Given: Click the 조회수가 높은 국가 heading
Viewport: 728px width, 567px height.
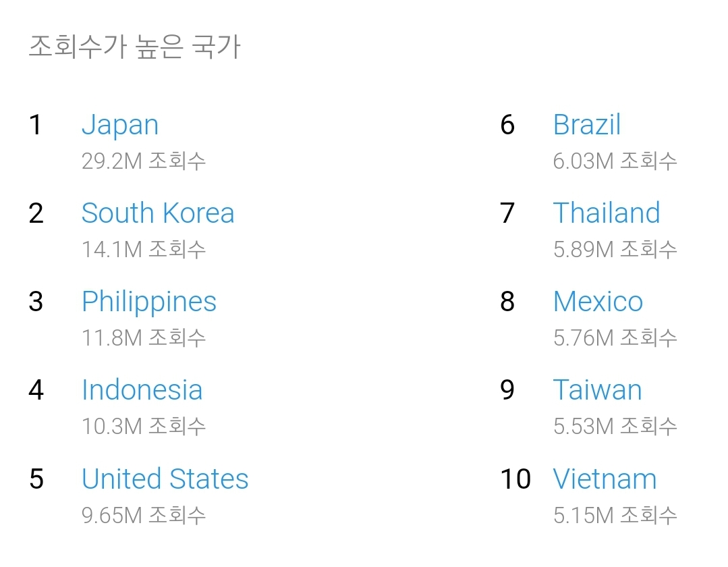Looking at the screenshot, I should [x=134, y=48].
